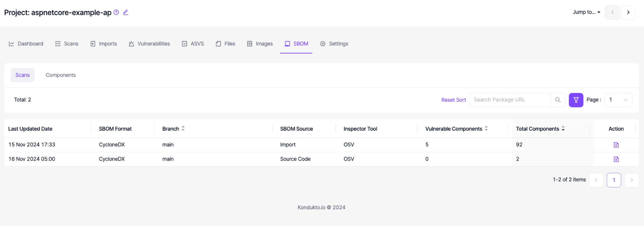This screenshot has width=644, height=226.
Task: Open the document action icon for the Import scan
Action: [616, 145]
